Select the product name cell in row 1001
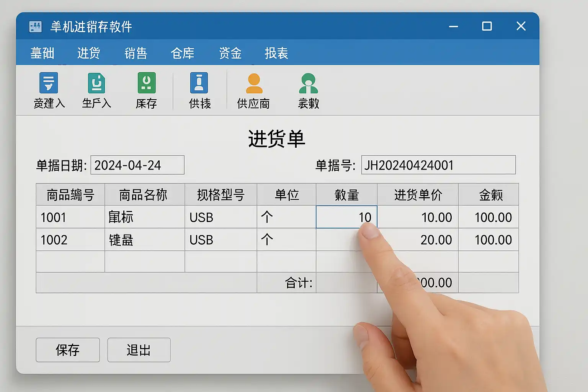Screen dimensions: 588x392 (x=145, y=217)
